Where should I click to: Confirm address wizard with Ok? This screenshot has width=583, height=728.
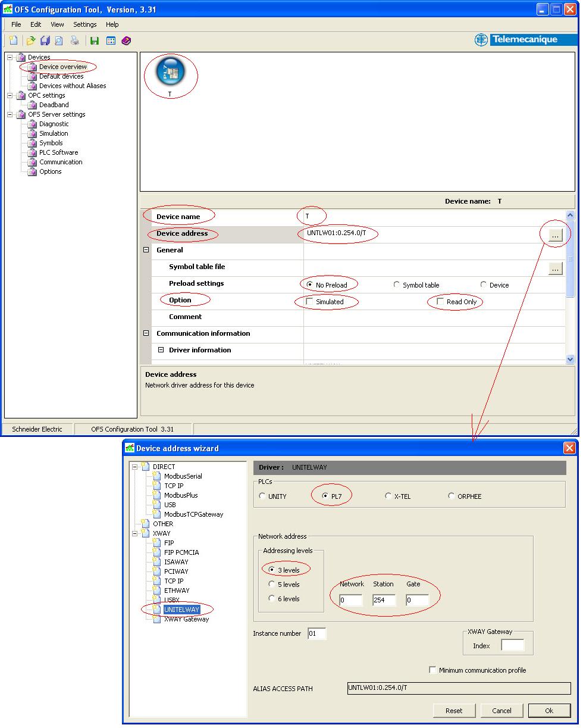[x=549, y=710]
